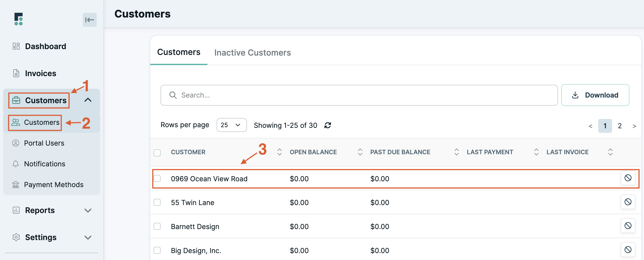Click the Notifications bell icon
This screenshot has height=260, width=644.
pos(16,164)
